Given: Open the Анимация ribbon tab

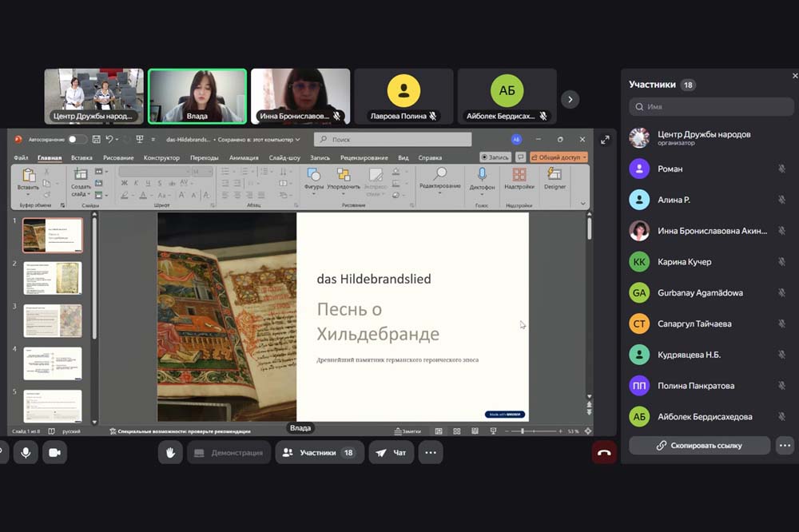Looking at the screenshot, I should pyautogui.click(x=244, y=157).
